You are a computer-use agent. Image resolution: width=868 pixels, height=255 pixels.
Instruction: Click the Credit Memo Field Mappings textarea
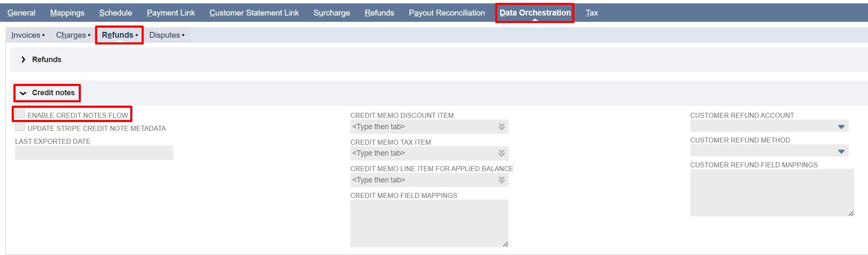coord(429,223)
